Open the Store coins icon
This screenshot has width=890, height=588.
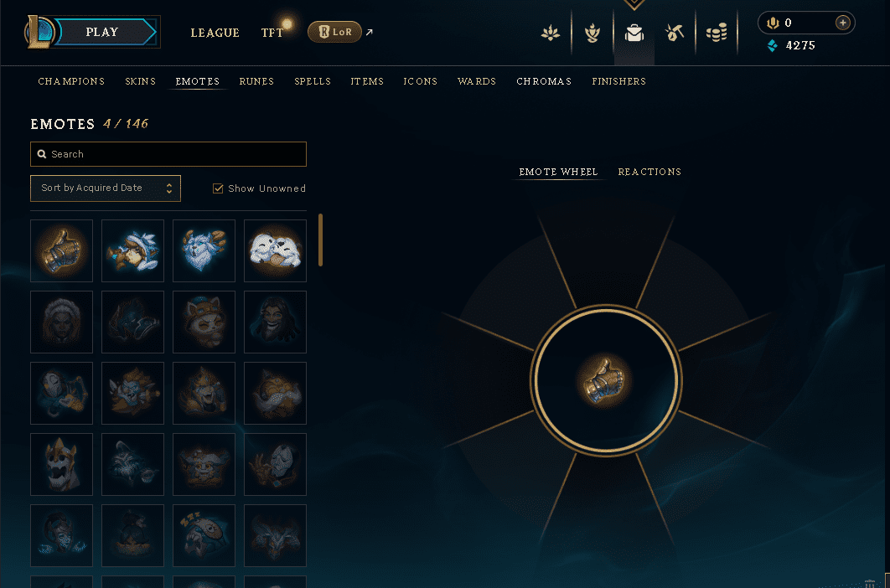point(717,34)
